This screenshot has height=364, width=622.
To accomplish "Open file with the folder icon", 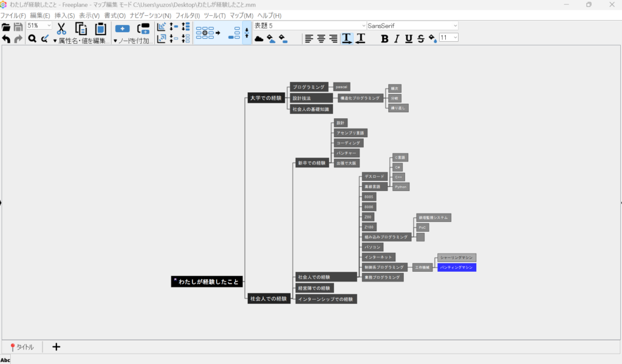I will (x=6, y=27).
